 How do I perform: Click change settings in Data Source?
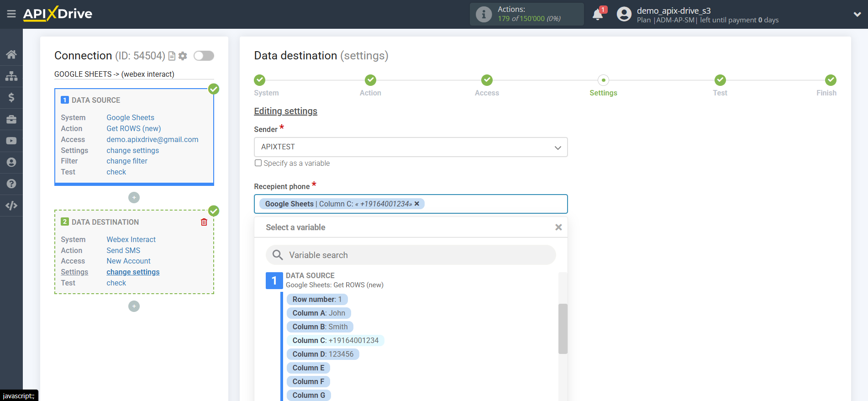133,150
